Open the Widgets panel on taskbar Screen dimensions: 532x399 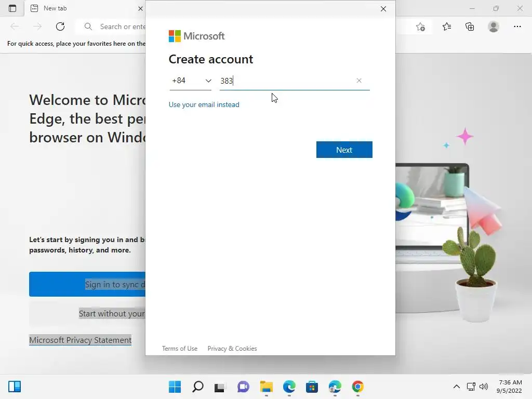click(x=15, y=387)
